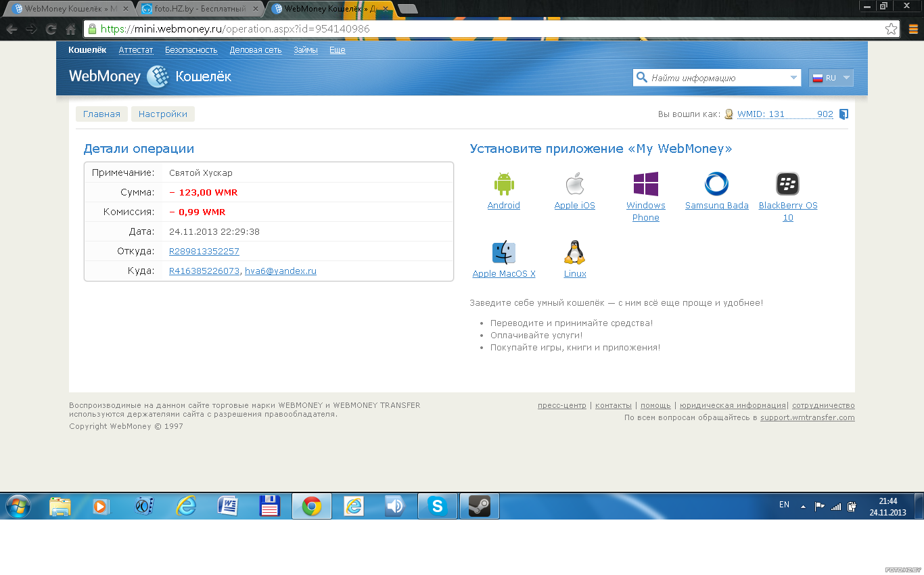Screen dimensions: 924x575
Task: Open Windows Media Player from taskbar
Action: coord(102,506)
